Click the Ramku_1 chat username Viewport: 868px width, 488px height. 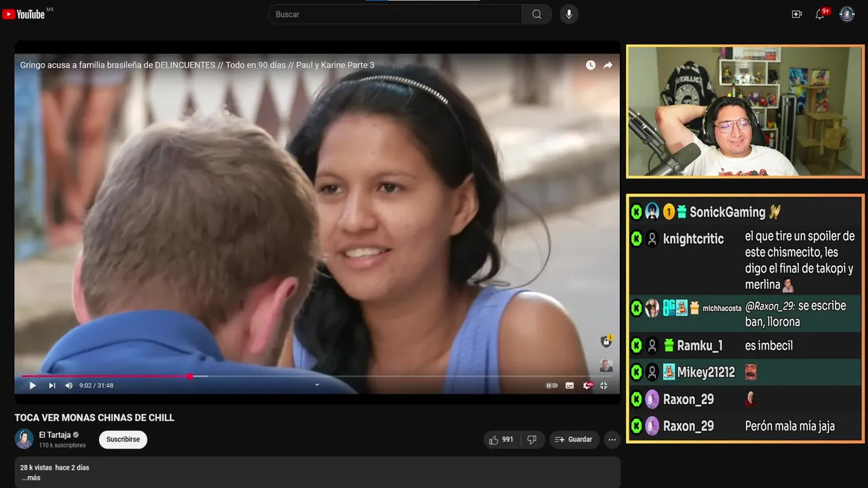pos(700,346)
